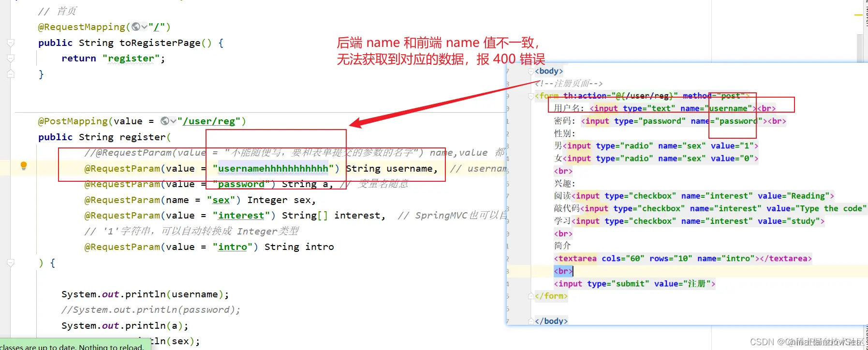This screenshot has height=350, width=868.
Task: Collapse the <body> tag in the HTML panel
Action: [531, 71]
